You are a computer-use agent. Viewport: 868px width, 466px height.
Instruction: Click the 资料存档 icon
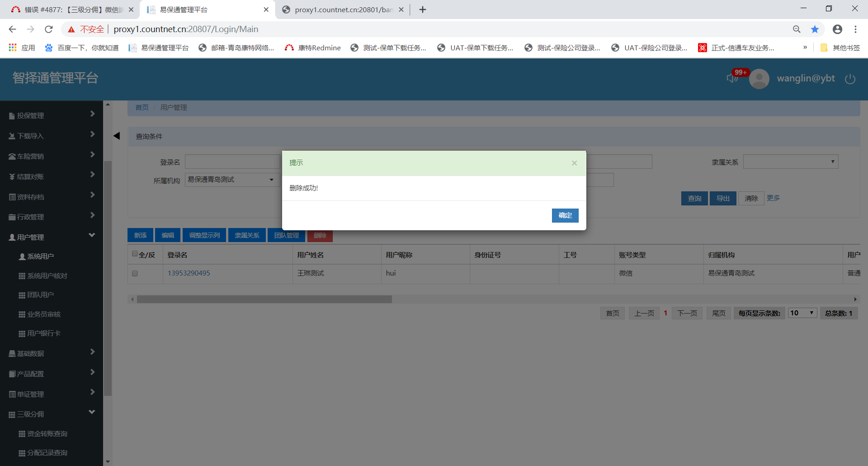(12, 197)
